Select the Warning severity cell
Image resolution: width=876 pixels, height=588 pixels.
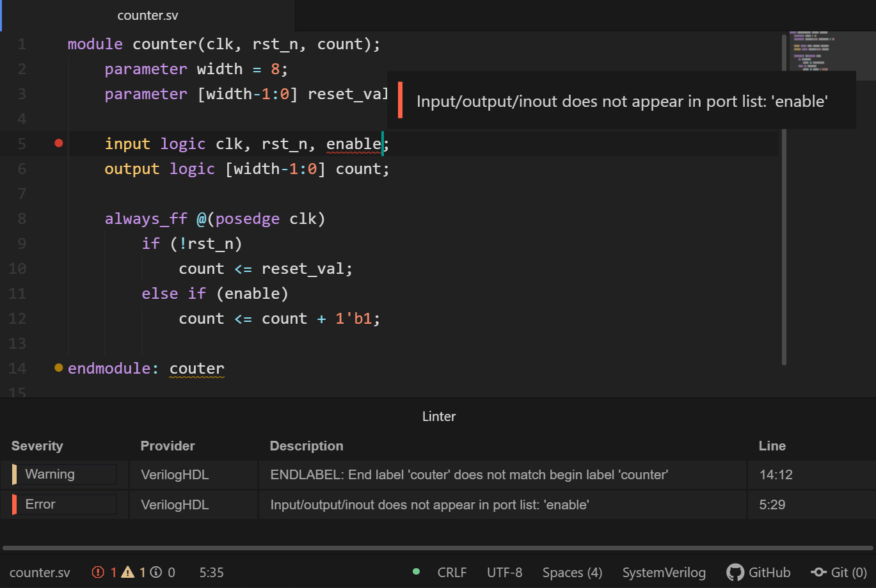pos(64,475)
